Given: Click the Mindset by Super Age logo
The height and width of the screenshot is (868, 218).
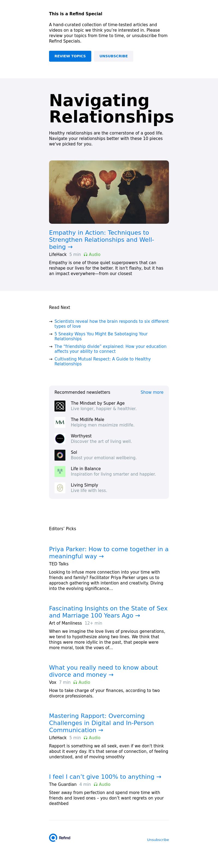Looking at the screenshot, I should pos(60,406).
